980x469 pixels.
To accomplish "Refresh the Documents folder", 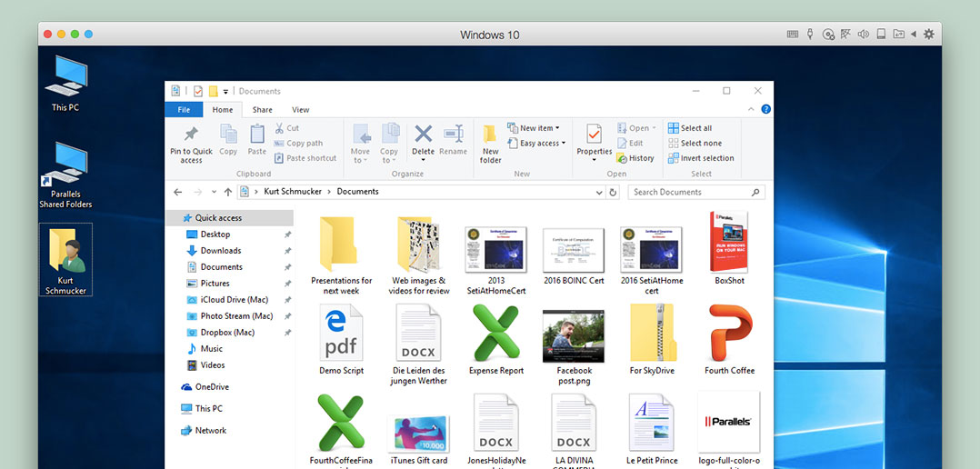I will (613, 193).
